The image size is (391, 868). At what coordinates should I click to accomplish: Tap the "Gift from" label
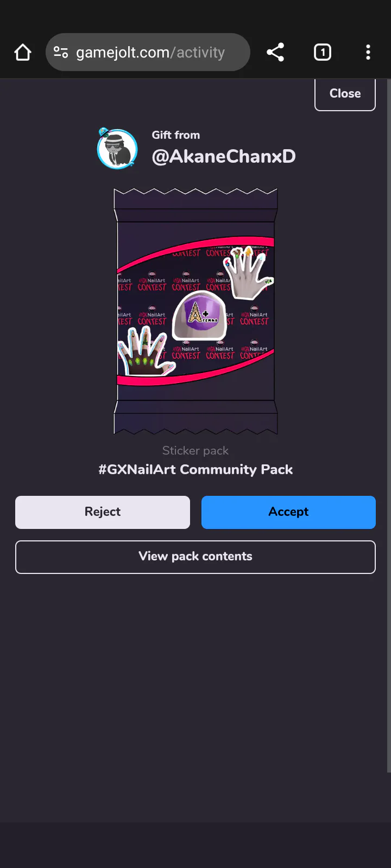[176, 135]
